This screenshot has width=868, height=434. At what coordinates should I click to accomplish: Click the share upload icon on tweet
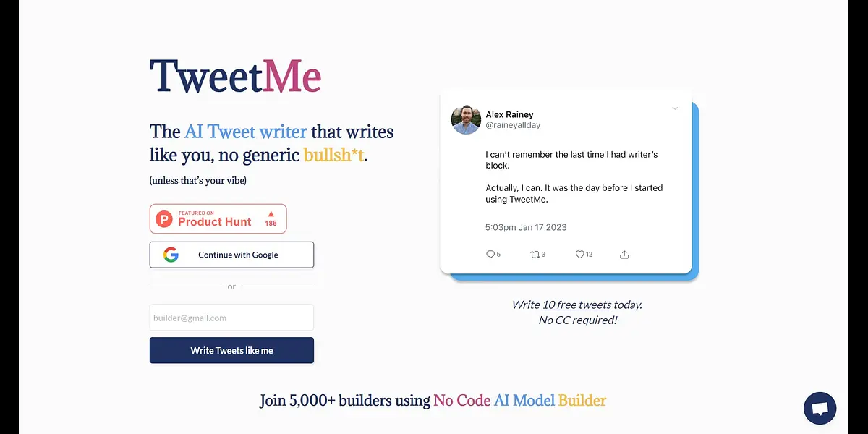click(x=624, y=254)
